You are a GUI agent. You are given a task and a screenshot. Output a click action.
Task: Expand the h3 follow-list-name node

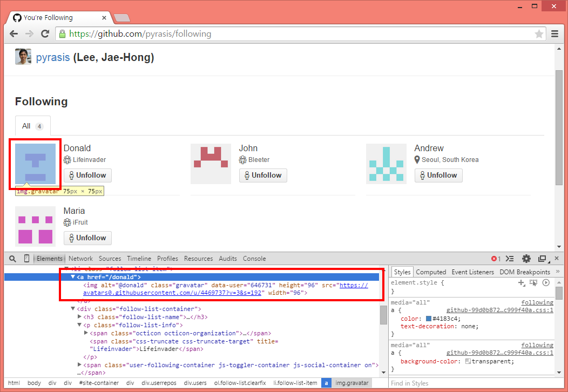tap(80, 317)
